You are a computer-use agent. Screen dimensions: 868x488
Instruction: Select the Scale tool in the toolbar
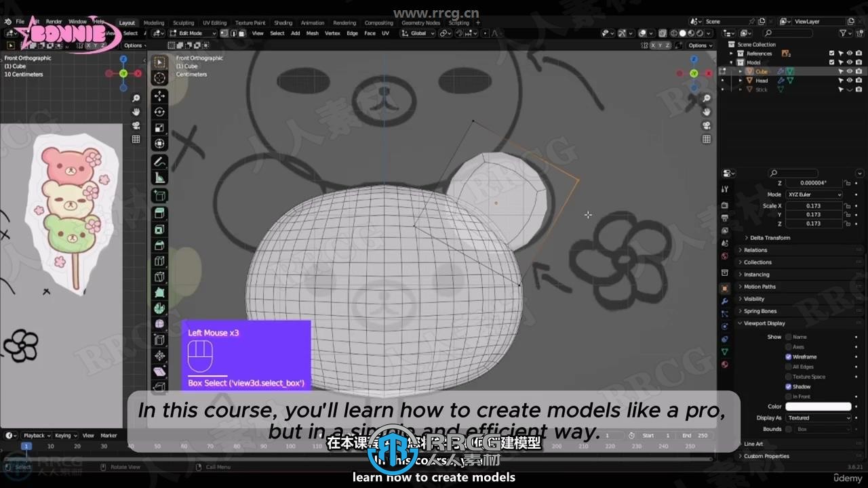click(159, 128)
